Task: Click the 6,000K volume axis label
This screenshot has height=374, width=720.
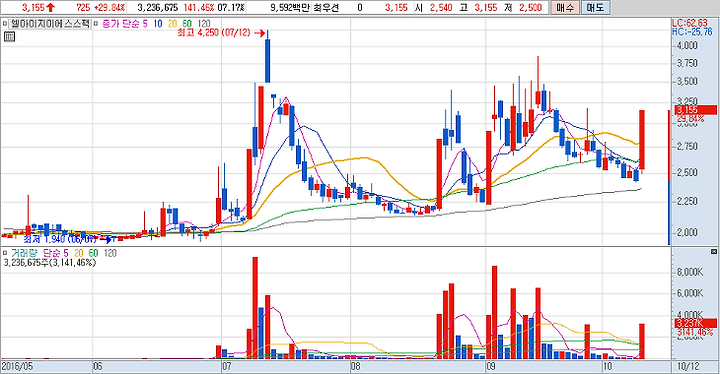Action: pyautogui.click(x=690, y=293)
